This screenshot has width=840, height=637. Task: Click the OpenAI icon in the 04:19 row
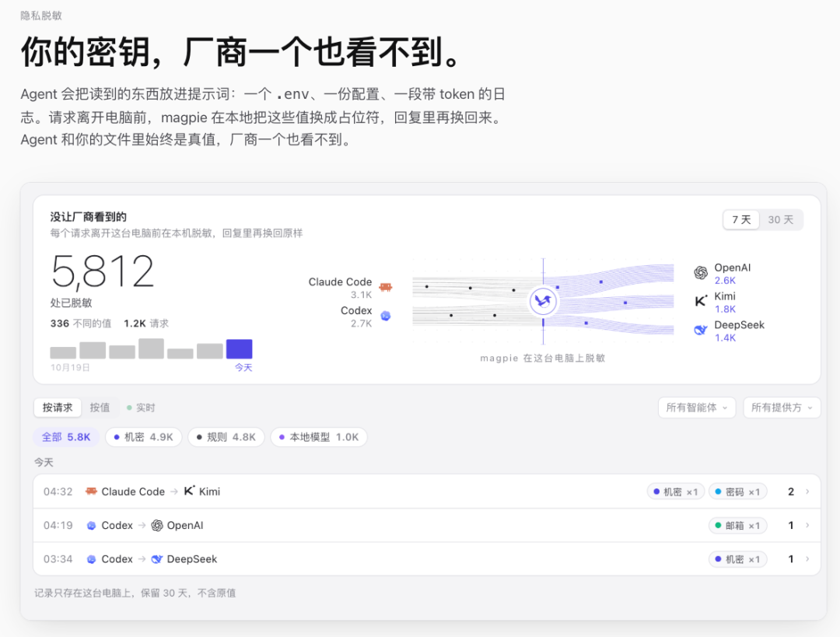(157, 526)
